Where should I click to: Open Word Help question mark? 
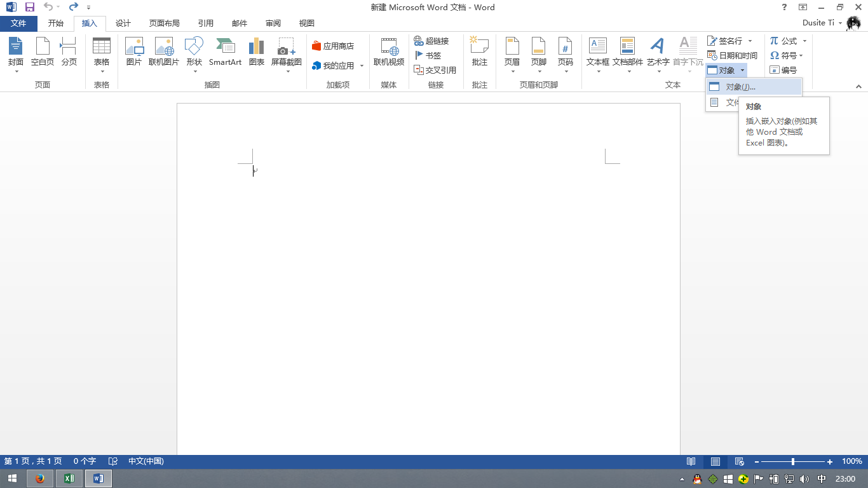784,7
